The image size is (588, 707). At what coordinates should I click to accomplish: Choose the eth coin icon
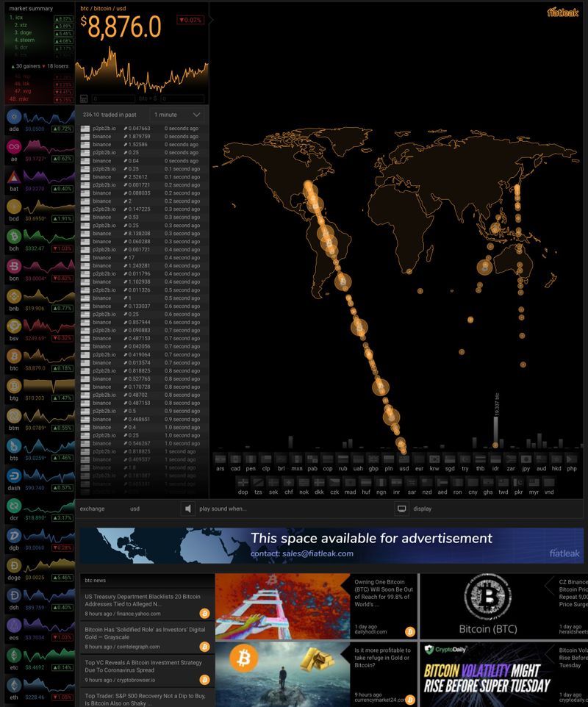pos(13,683)
